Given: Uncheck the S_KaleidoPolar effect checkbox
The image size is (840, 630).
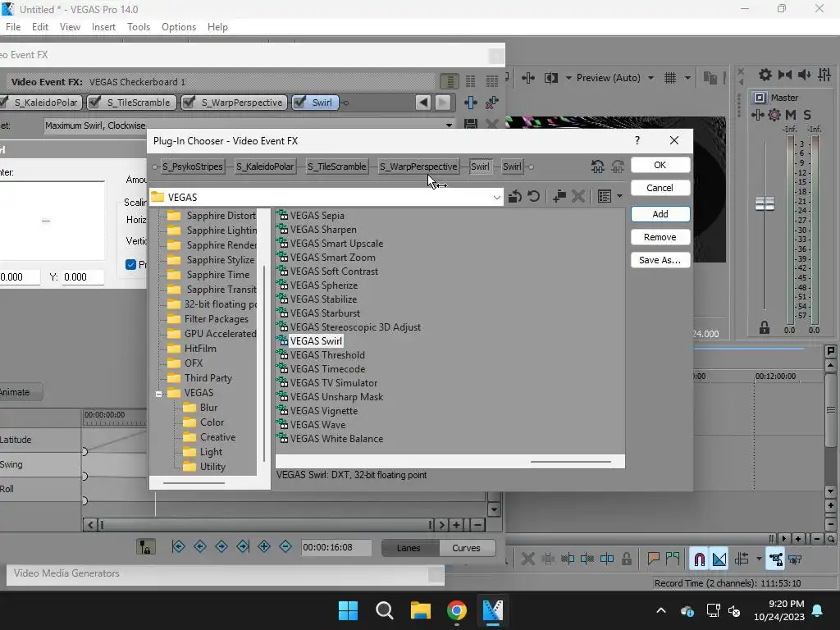Looking at the screenshot, I should pyautogui.click(x=3, y=102).
